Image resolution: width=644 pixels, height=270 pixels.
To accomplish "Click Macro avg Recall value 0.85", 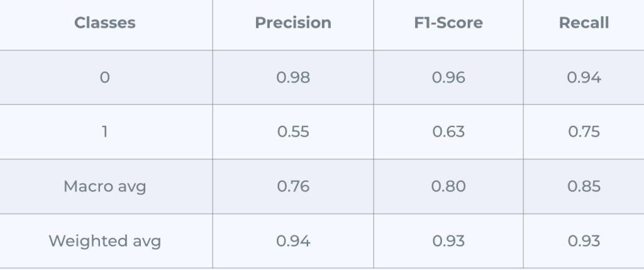I will coord(584,187).
